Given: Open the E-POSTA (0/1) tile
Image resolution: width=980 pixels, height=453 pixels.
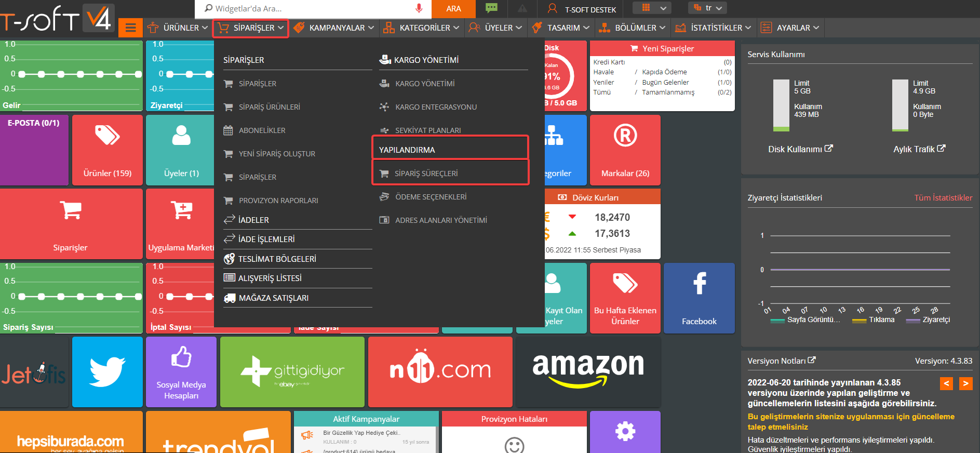Looking at the screenshot, I should tap(34, 150).
